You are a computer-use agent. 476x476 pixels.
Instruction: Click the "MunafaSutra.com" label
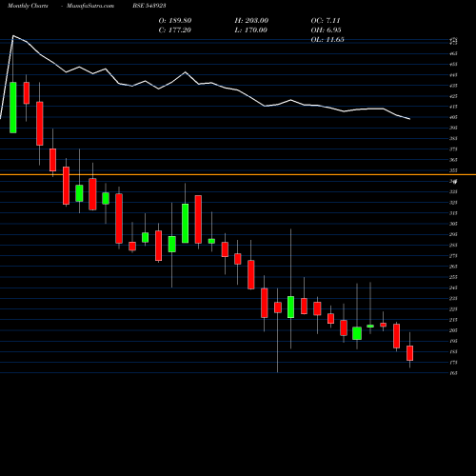point(90,6)
